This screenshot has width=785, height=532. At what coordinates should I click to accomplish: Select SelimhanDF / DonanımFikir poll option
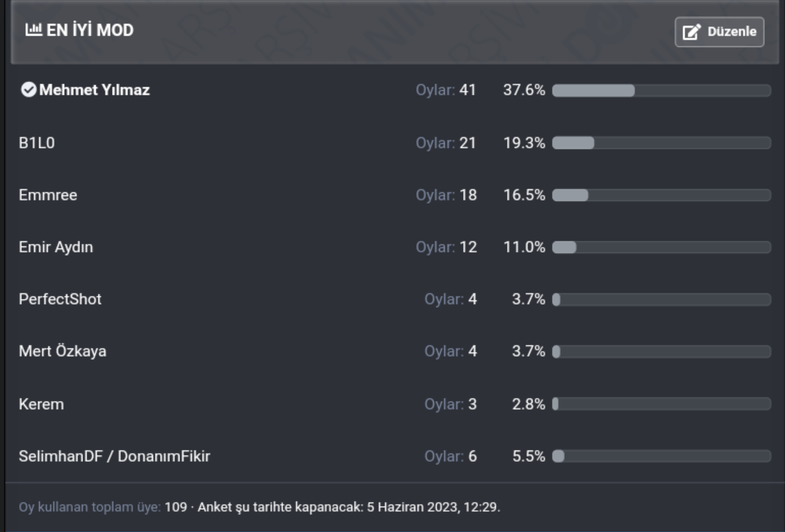(x=115, y=456)
